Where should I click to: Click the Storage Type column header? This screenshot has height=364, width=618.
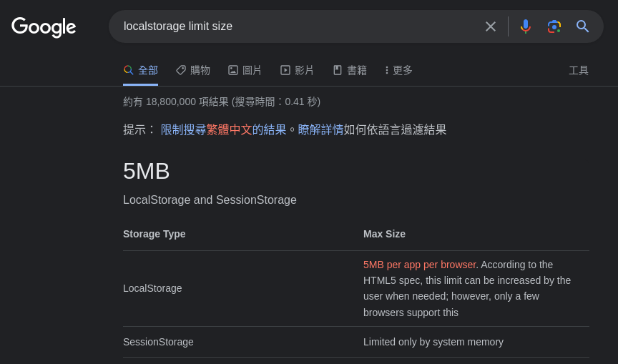tap(154, 234)
